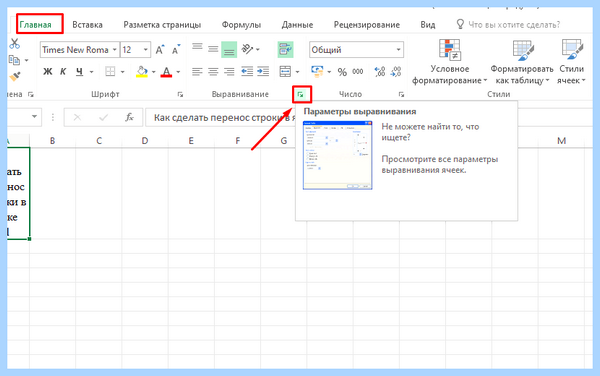Open Данные tab
The height and width of the screenshot is (376, 600).
pyautogui.click(x=297, y=25)
